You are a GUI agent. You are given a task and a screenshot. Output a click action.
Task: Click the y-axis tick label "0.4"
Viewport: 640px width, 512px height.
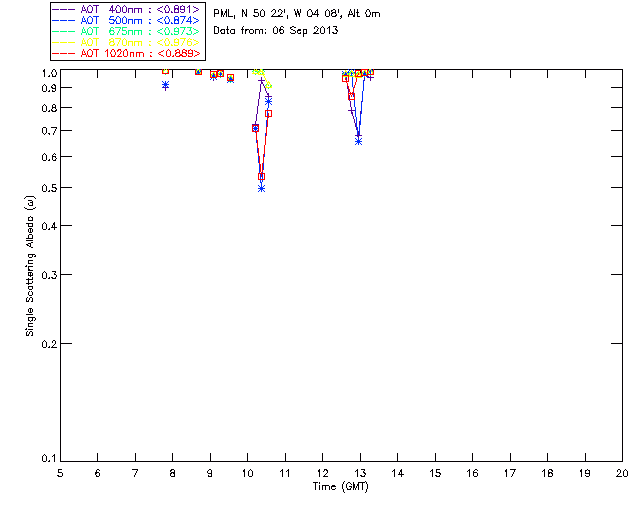49,226
